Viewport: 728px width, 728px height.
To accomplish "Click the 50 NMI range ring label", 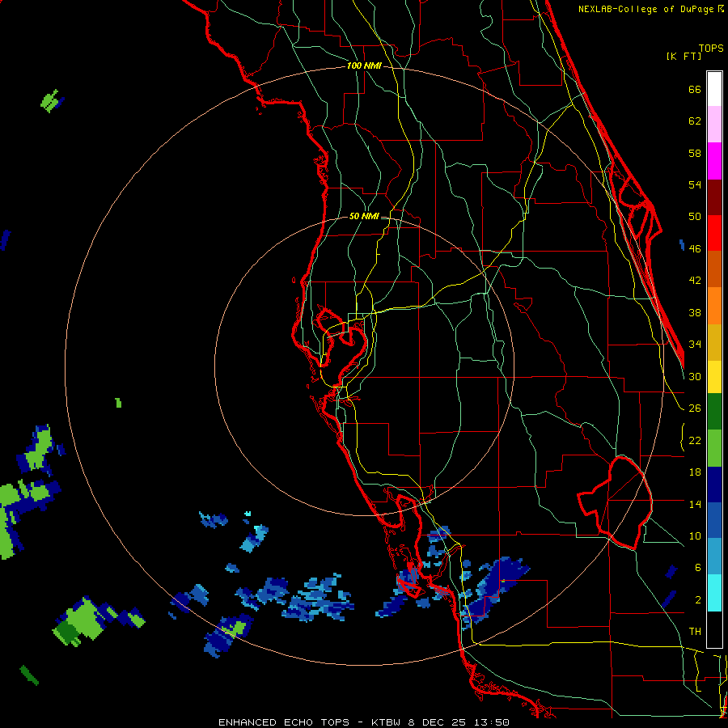I will click(364, 216).
